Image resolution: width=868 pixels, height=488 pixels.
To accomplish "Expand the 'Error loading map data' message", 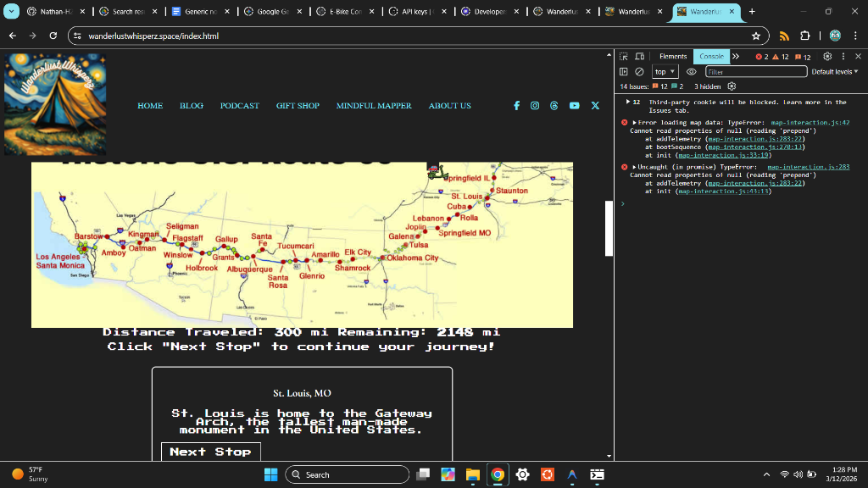I will [x=634, y=123].
